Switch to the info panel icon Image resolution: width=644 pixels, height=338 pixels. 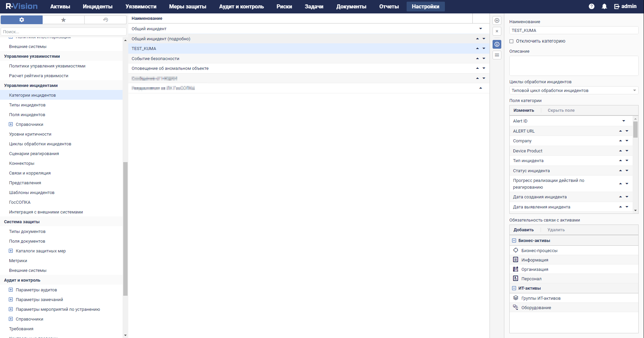coord(497,44)
